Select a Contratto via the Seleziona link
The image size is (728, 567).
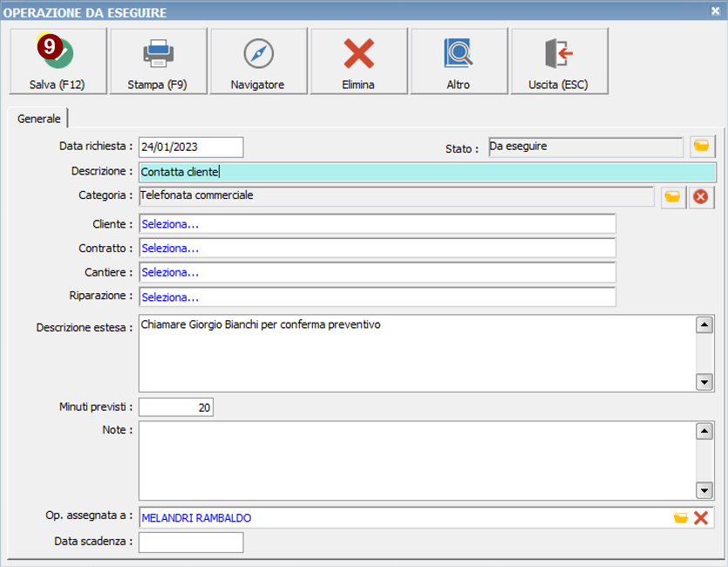coord(171,249)
